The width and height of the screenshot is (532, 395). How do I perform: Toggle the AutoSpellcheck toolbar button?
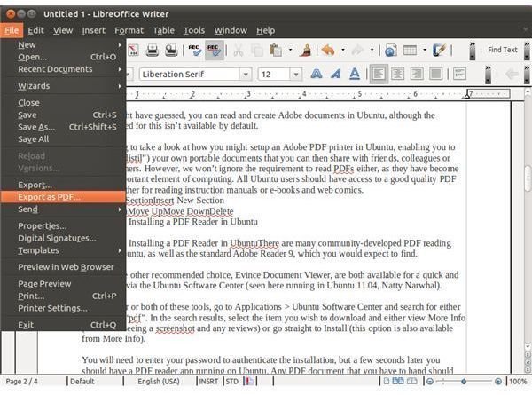pyautogui.click(x=215, y=51)
